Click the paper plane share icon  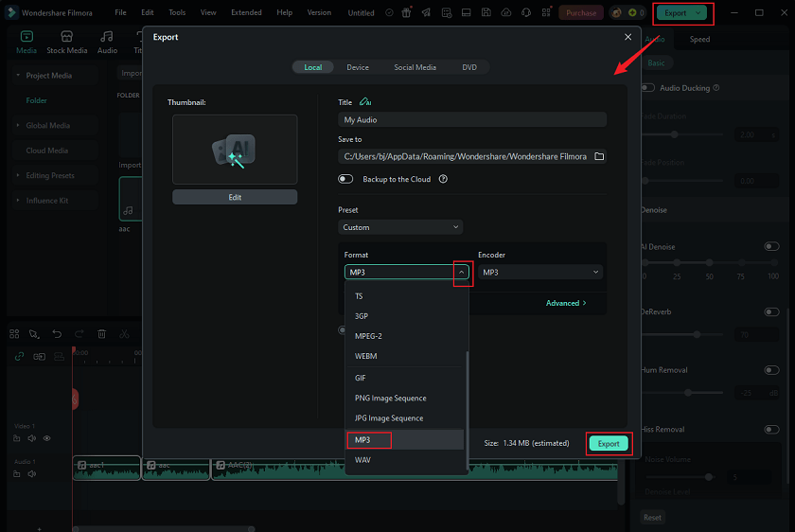point(427,12)
